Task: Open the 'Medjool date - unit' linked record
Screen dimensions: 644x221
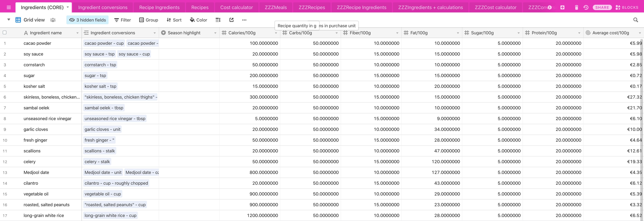Action: click(103, 172)
